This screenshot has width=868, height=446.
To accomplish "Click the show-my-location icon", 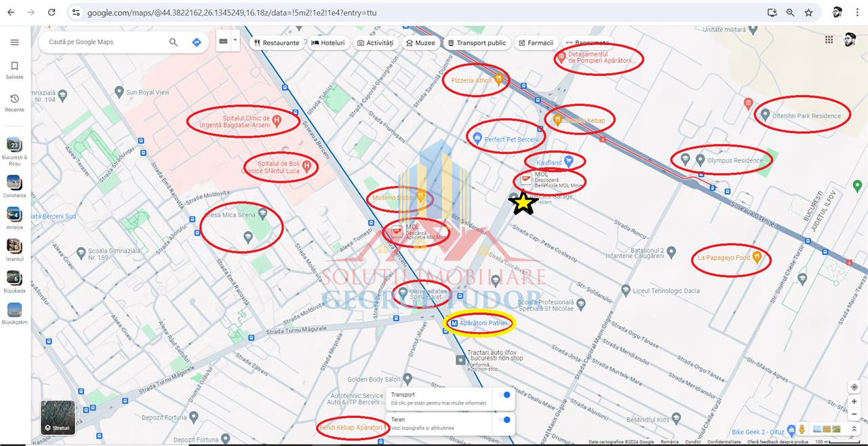I will coord(854,387).
